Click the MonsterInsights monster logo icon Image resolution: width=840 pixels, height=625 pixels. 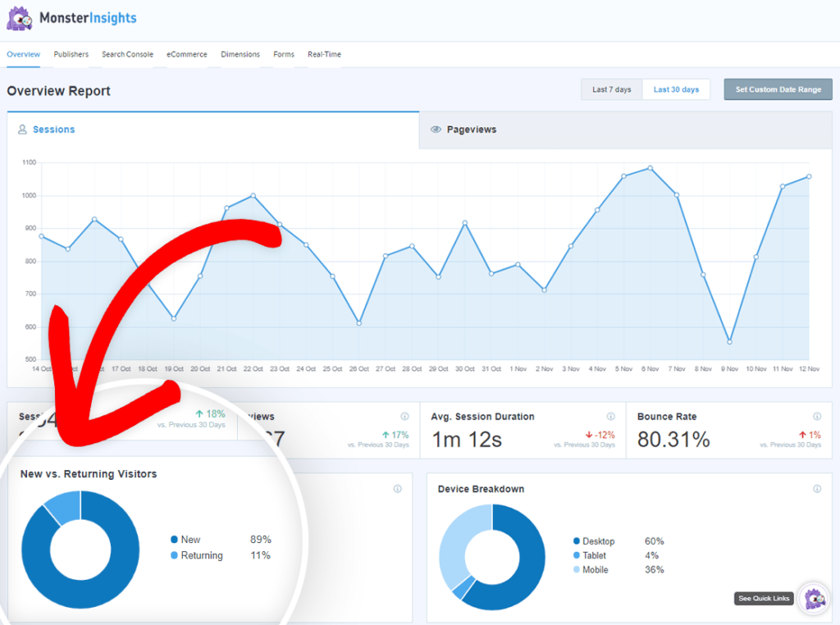(20, 18)
